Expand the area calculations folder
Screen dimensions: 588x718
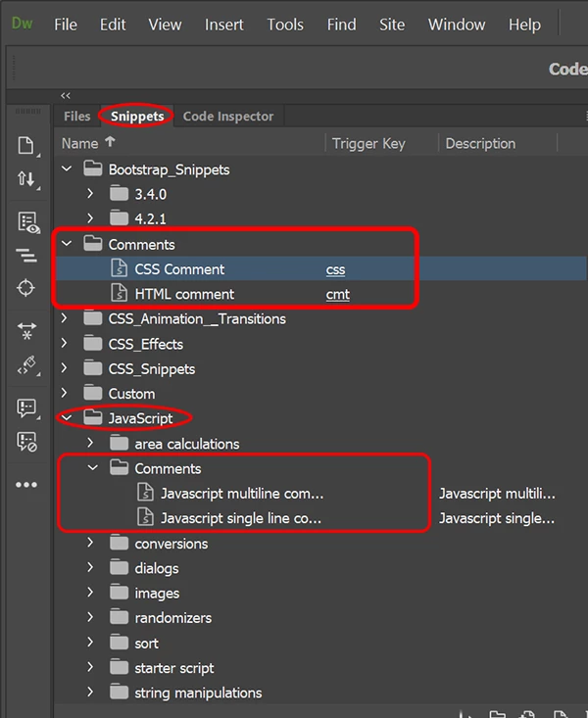tap(90, 443)
